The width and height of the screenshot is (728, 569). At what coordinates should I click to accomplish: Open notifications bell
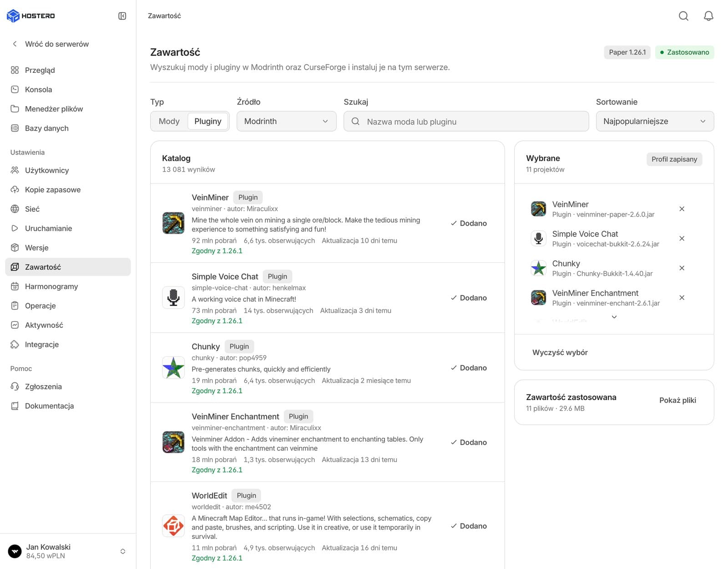pos(708,16)
